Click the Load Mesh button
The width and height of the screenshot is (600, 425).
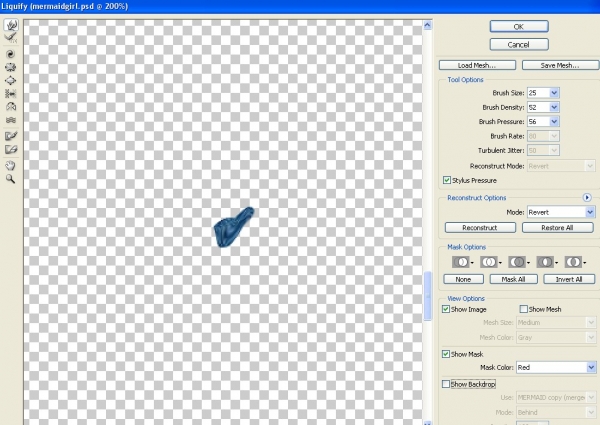coord(477,65)
